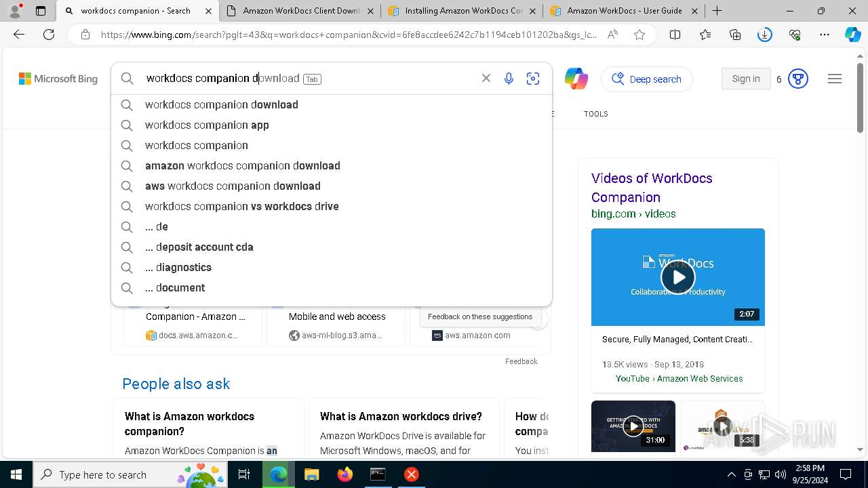Open Bing Copilot colorful icon

576,79
